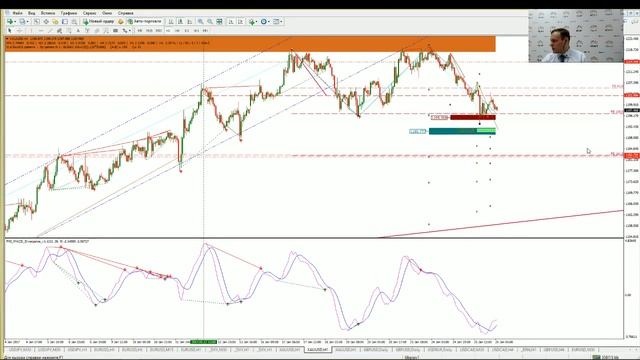Screen dimensions: 640x360
Task: Switch to the EURUSD,M30 chart tab
Action: tap(583, 350)
